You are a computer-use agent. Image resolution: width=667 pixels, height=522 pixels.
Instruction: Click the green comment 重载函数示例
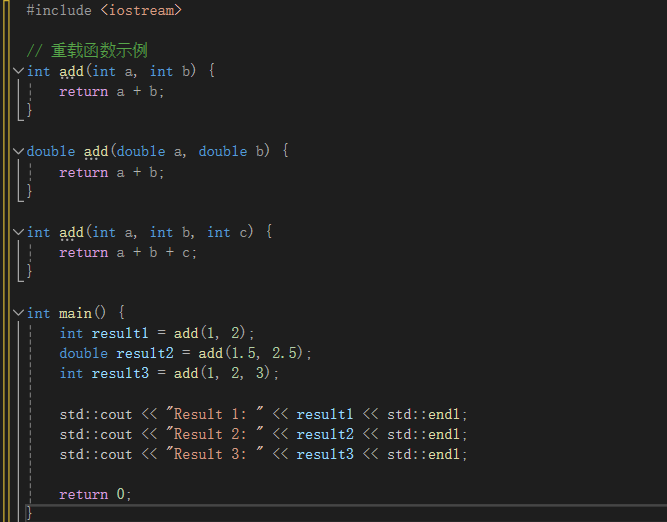[87, 51]
